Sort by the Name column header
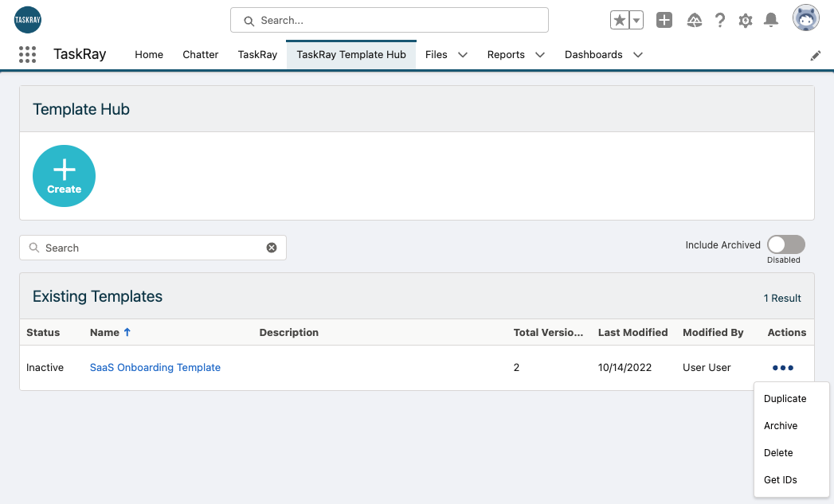Image resolution: width=834 pixels, height=504 pixels. (104, 332)
